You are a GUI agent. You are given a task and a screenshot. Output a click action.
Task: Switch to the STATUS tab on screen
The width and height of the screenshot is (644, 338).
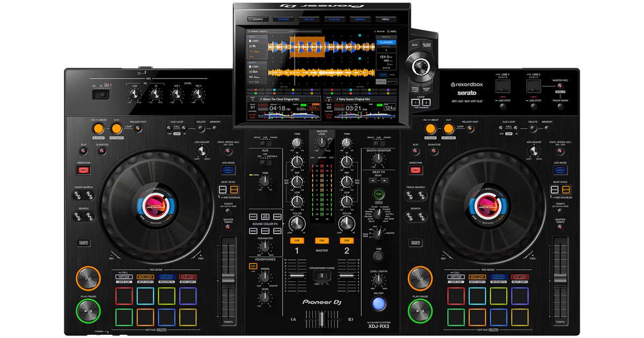pos(380,81)
